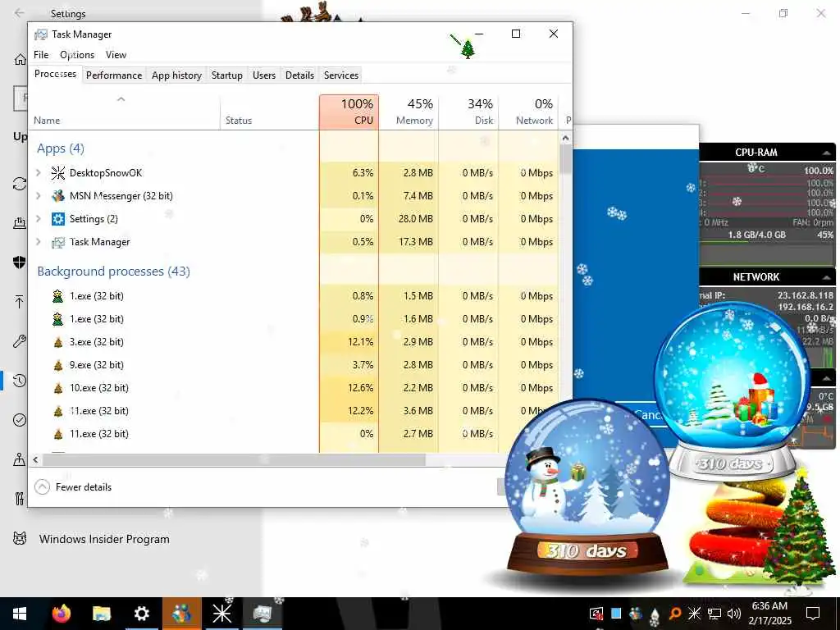Image resolution: width=840 pixels, height=630 pixels.
Task: Click the MSN Messenger process icon
Action: pos(58,195)
